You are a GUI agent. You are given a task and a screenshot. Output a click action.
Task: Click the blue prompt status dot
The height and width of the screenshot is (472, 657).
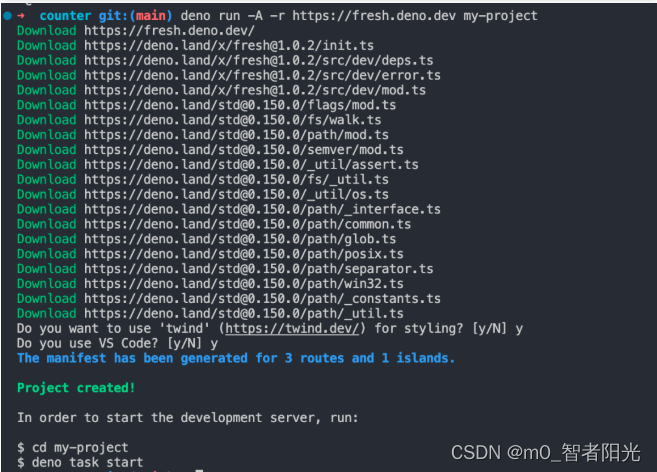click(x=8, y=16)
